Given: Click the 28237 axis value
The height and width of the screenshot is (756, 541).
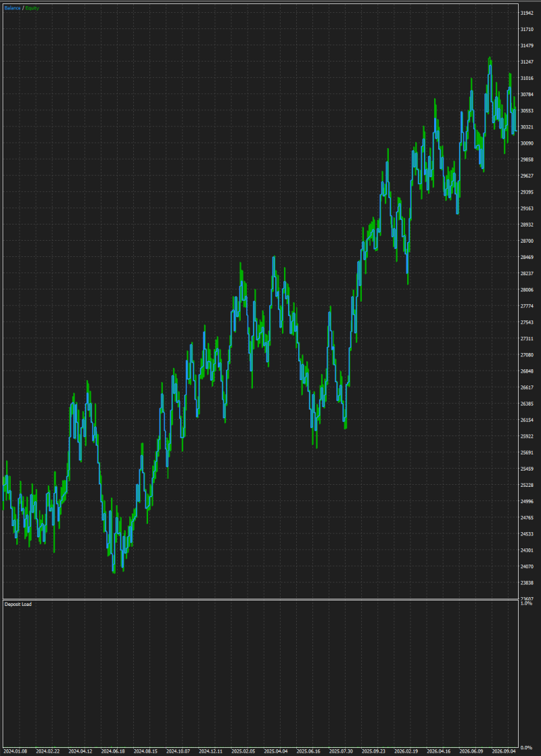Looking at the screenshot, I should [x=527, y=273].
